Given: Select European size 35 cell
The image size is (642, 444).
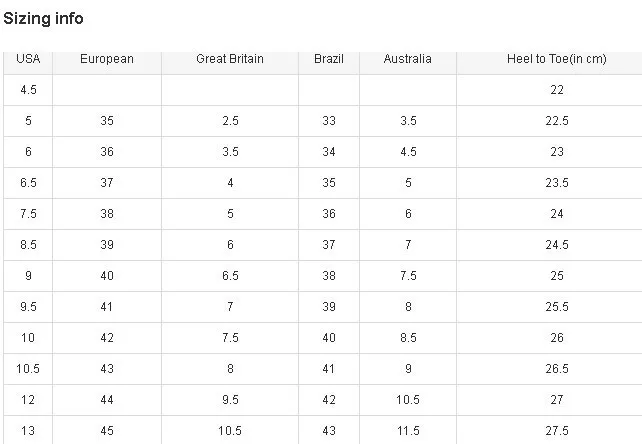Looking at the screenshot, I should click(x=107, y=121).
